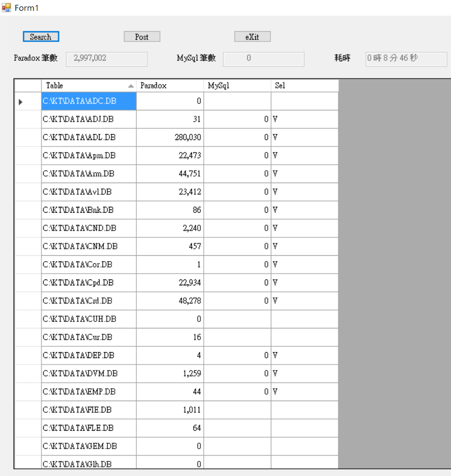This screenshot has height=476, width=451.
Task: Click the Paradox value 22,934
Action: point(170,283)
